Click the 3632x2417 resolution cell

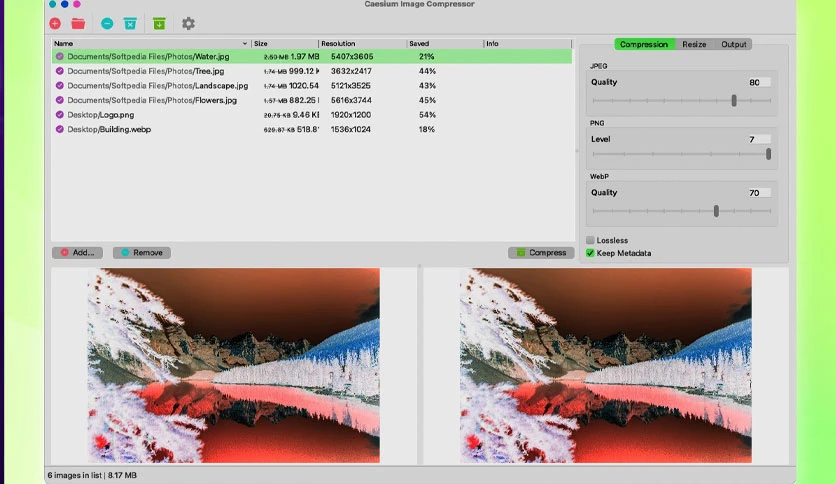[x=351, y=71]
